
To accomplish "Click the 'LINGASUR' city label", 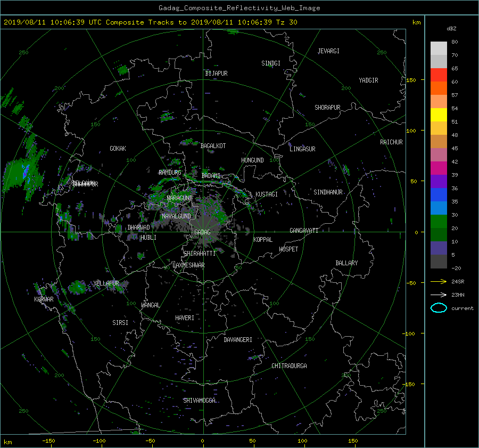I will coord(302,149).
